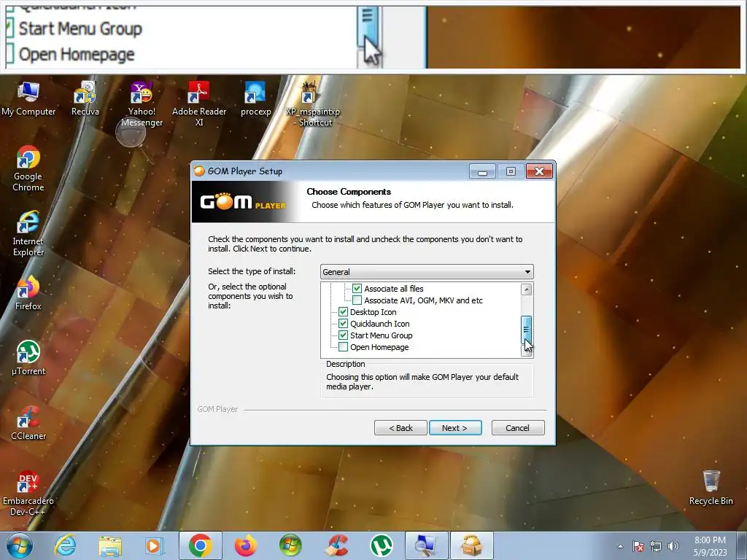Click Next to continue installation
The height and width of the screenshot is (560, 747).
tap(455, 427)
